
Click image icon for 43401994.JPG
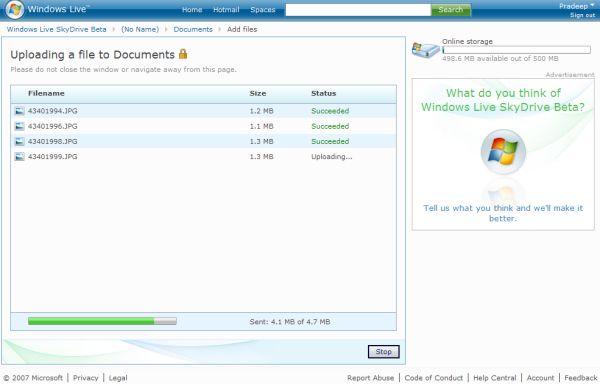point(20,111)
